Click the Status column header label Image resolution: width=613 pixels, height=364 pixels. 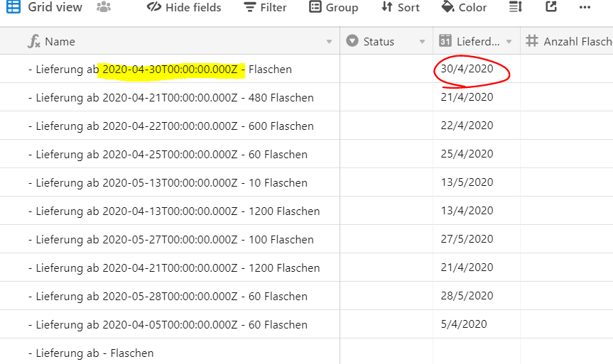pyautogui.click(x=379, y=41)
